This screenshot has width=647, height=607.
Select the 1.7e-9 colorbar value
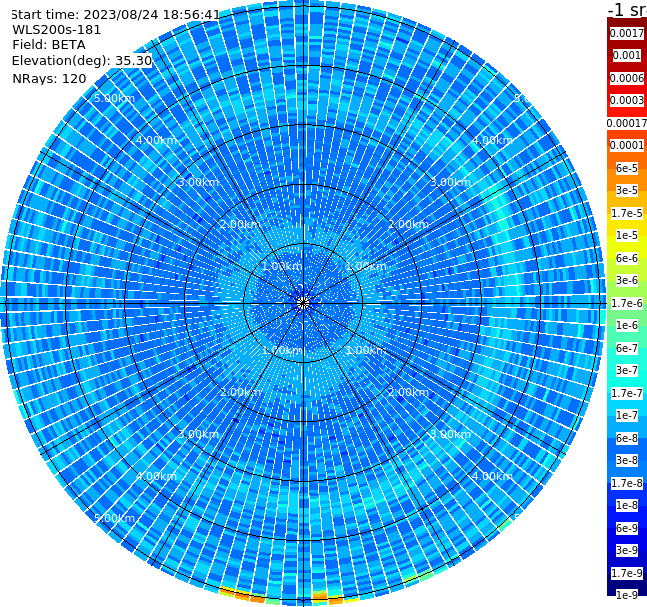click(x=627, y=573)
